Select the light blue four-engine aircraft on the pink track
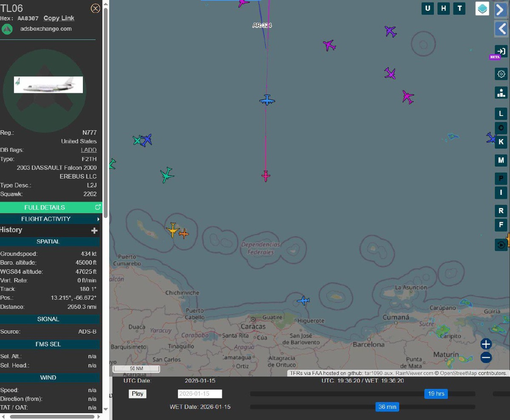This screenshot has height=420, width=510. pyautogui.click(x=267, y=100)
